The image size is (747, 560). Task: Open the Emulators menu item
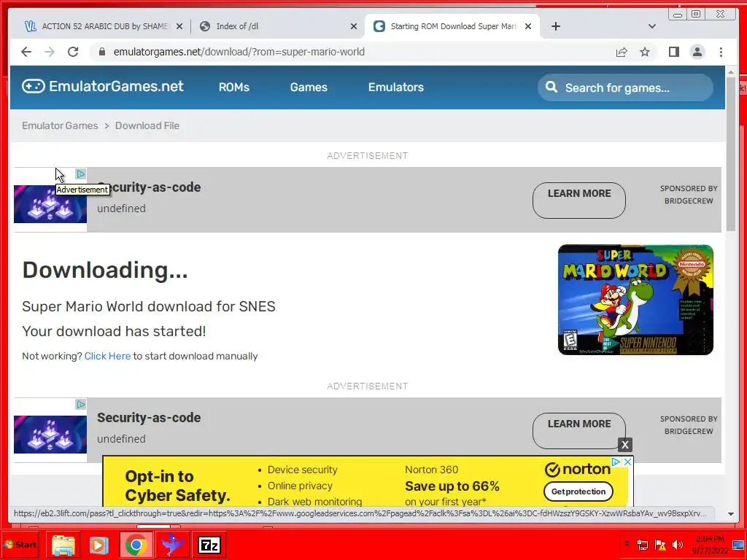click(396, 87)
